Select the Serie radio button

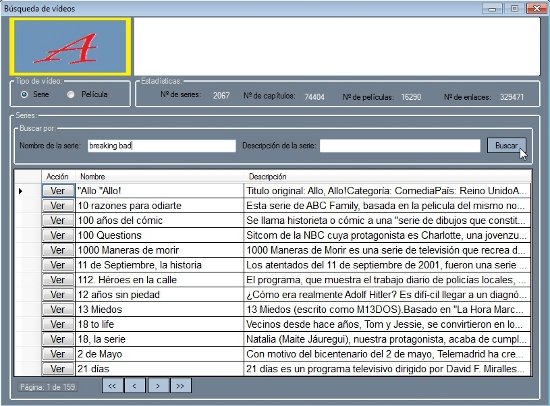24,94
